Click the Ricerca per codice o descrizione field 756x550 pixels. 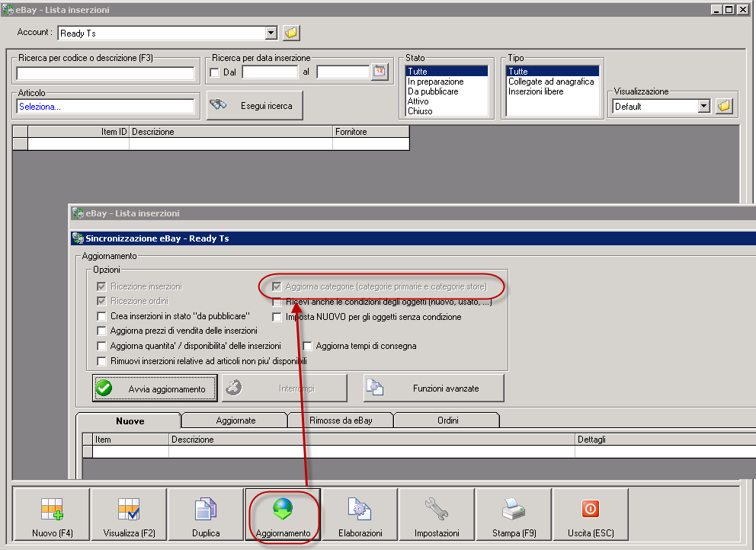coord(105,73)
